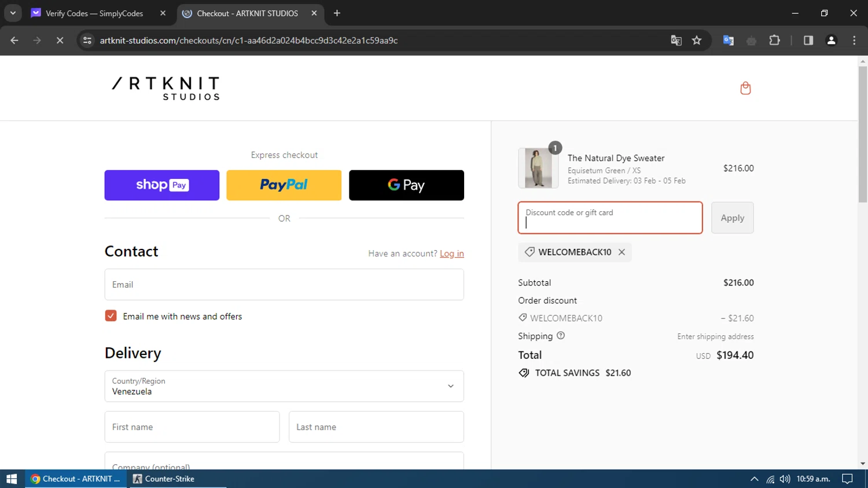
Task: Click the Subtotal $216.00 value
Action: click(x=738, y=282)
